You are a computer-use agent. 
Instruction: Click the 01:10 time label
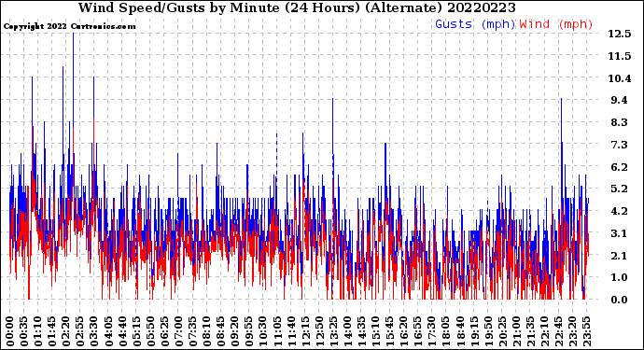click(x=37, y=331)
